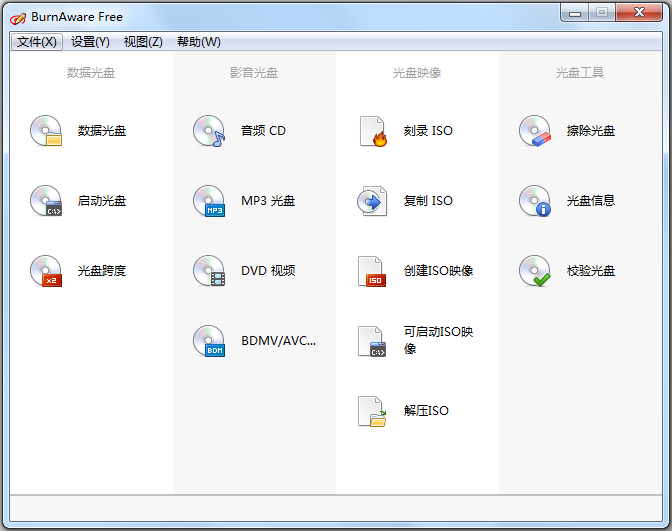This screenshot has height=531, width=672.
Task: Launch the 数据光盘 task label
Action: pyautogui.click(x=102, y=131)
